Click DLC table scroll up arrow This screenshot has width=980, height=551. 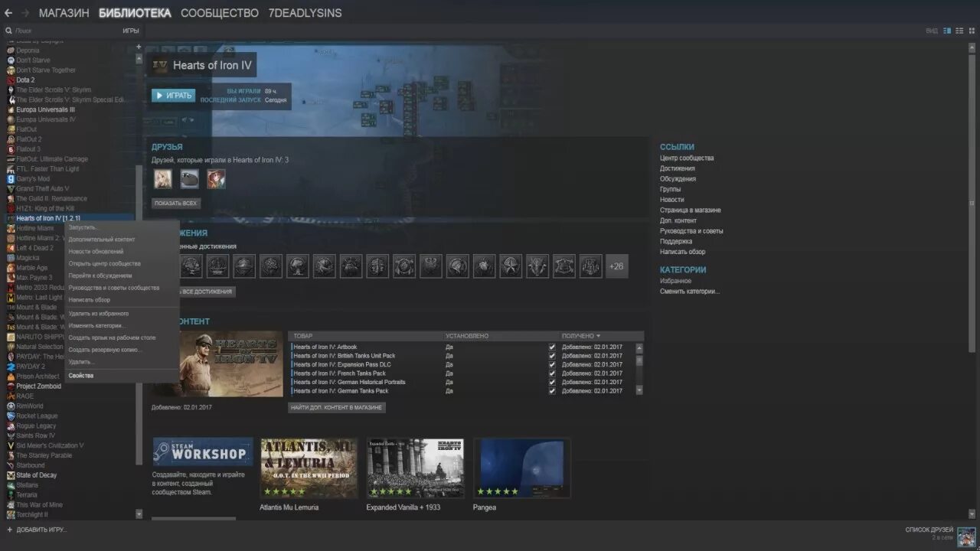coord(639,347)
